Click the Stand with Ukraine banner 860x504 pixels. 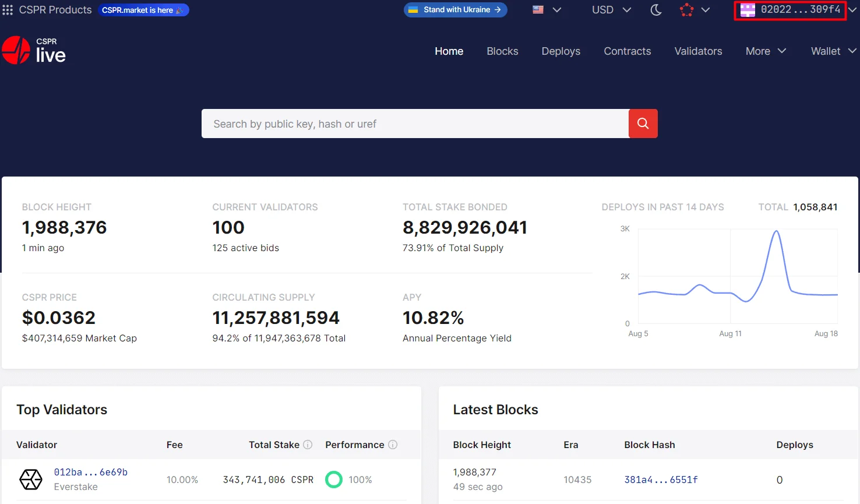pos(455,9)
